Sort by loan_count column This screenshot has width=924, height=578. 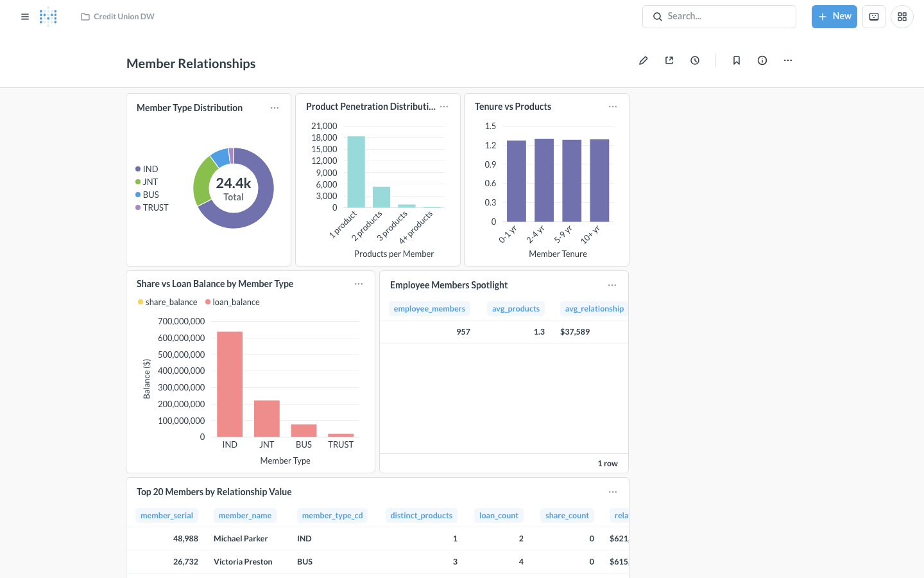click(499, 516)
